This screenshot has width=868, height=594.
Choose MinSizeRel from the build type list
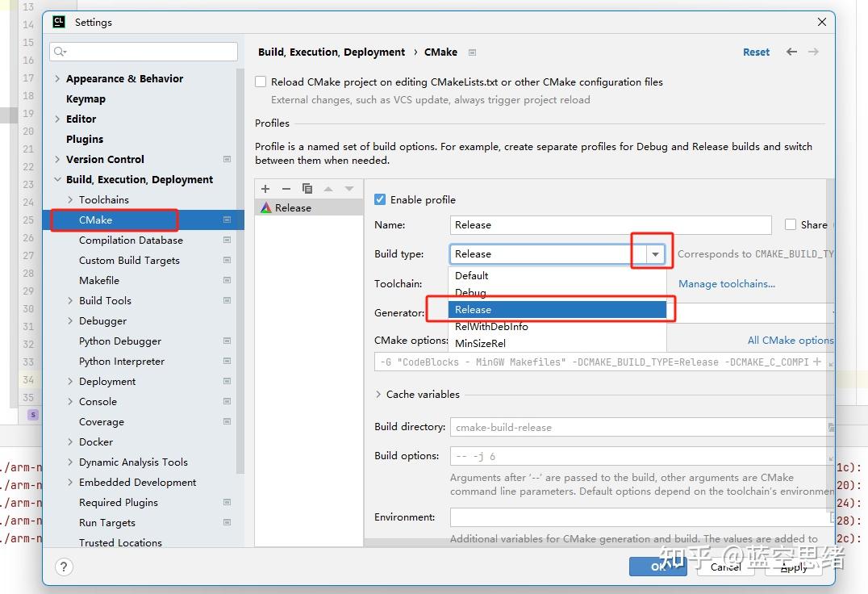point(557,343)
